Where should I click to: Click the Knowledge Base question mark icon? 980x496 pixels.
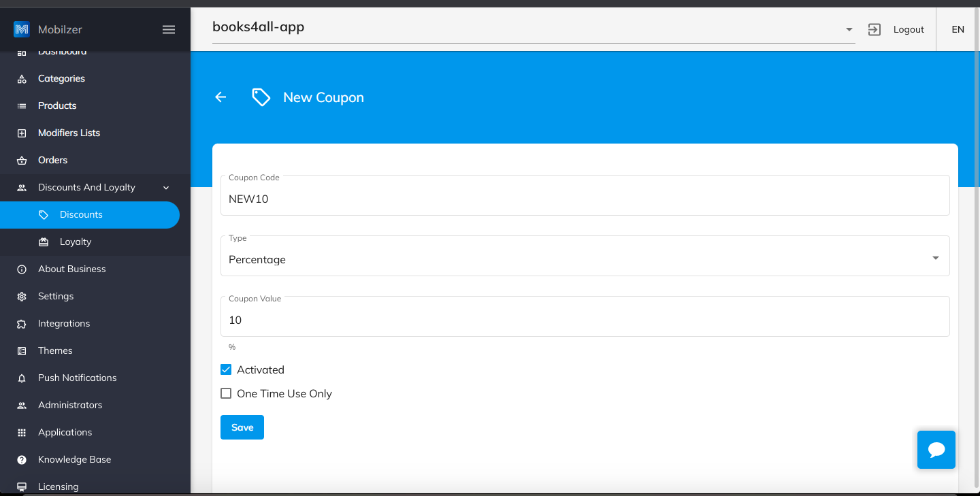point(22,460)
